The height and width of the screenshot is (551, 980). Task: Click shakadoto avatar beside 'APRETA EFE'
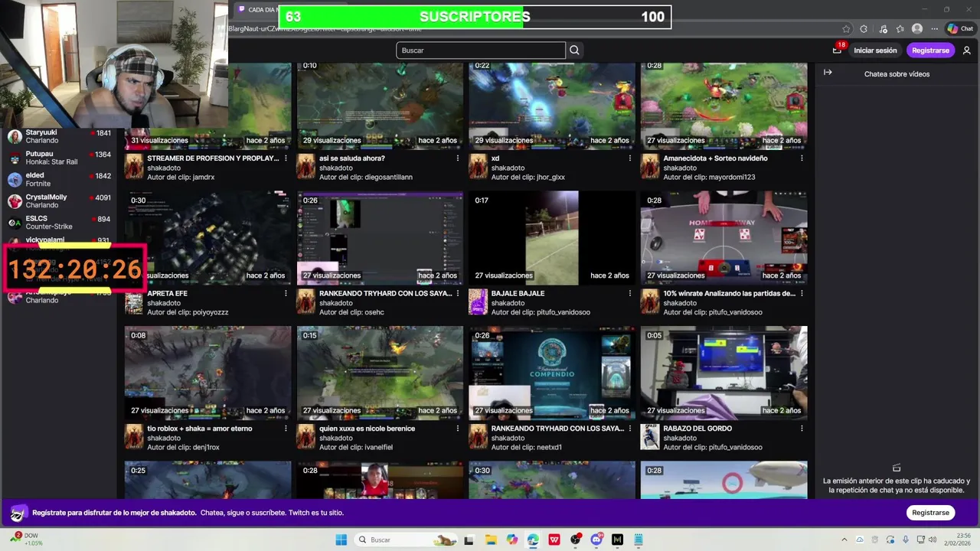tap(134, 302)
